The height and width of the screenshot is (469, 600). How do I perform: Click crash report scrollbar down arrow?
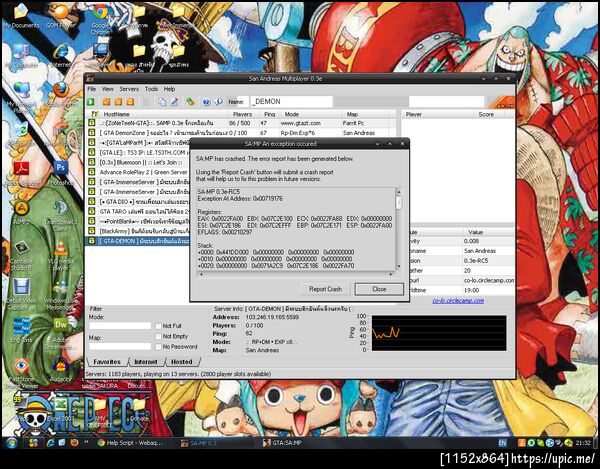399,266
